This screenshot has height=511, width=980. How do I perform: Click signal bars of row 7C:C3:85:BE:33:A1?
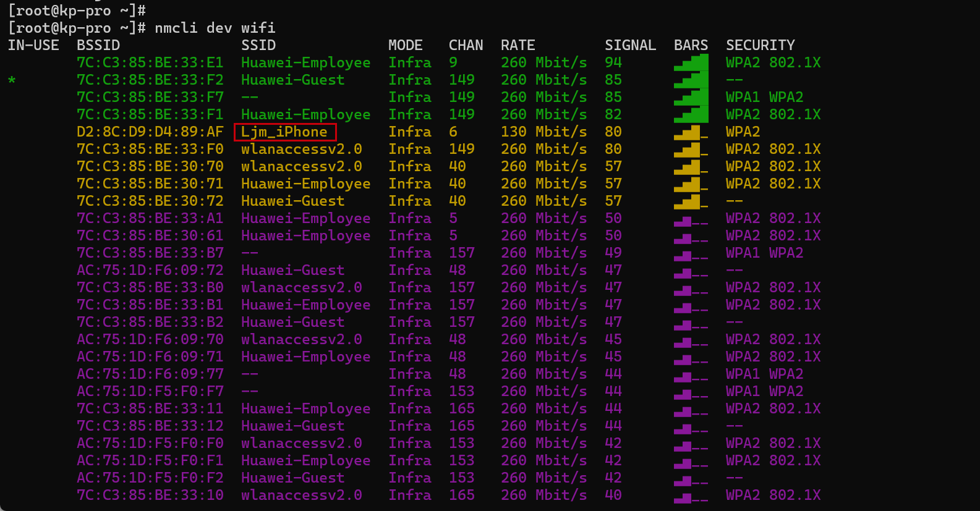pos(691,221)
